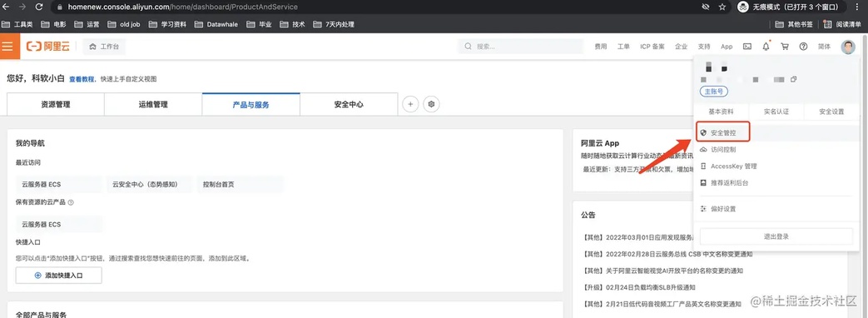Image resolution: width=868 pixels, height=318 pixels.
Task: Copy the account ID with copy icon
Action: (x=793, y=80)
